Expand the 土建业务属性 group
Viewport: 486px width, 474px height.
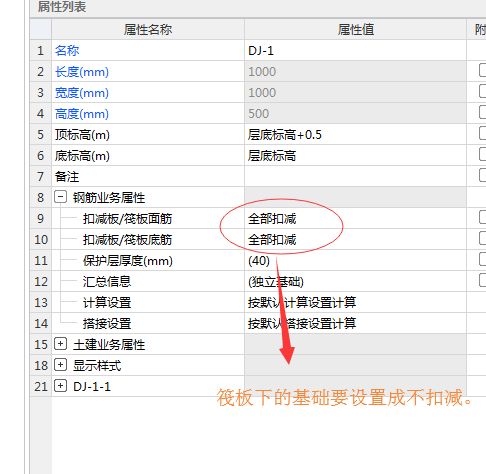[x=60, y=344]
